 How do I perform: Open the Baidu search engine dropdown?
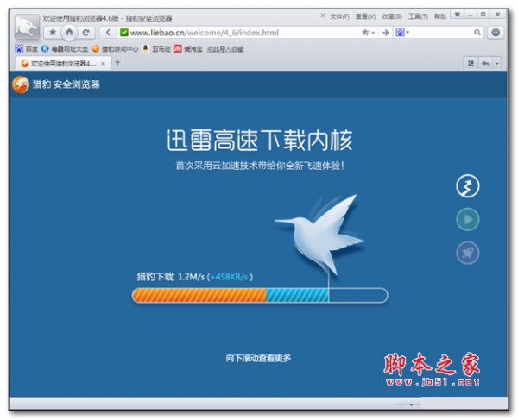tap(402, 32)
